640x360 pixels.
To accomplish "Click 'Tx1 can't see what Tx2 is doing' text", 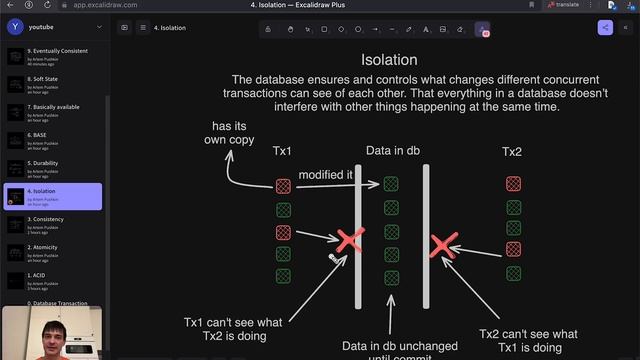I will (x=233, y=329).
